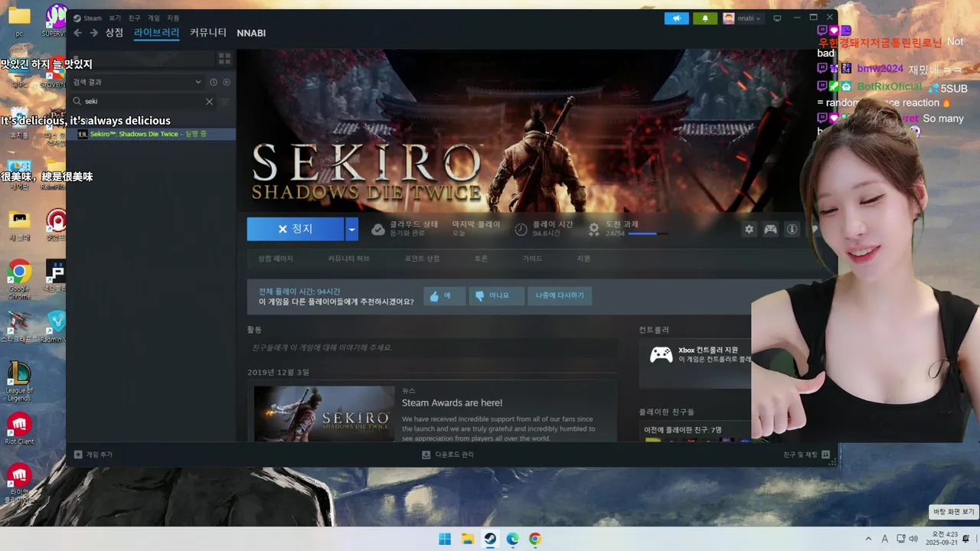
Task: Click 예 thumbs-up recommend button
Action: (444, 295)
